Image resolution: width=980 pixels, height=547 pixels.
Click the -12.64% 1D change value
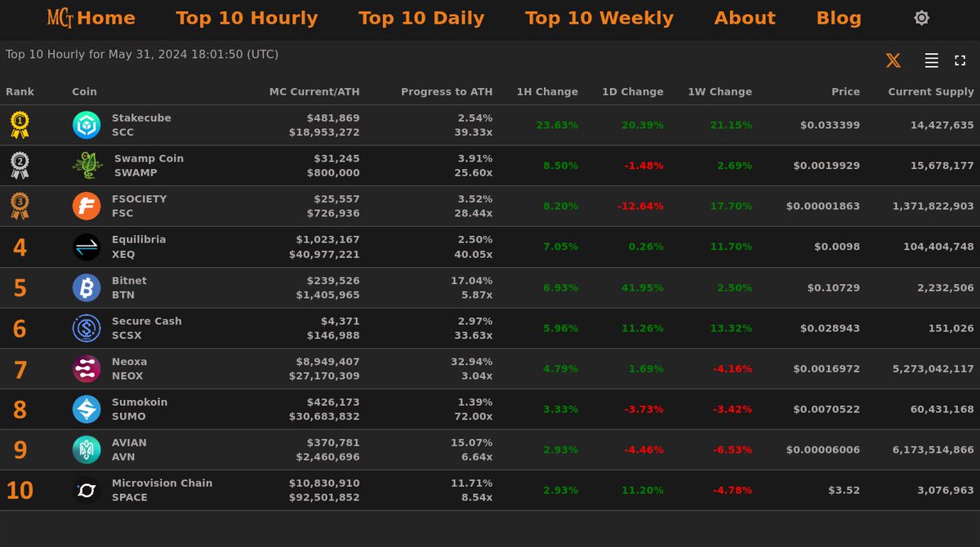pos(640,206)
